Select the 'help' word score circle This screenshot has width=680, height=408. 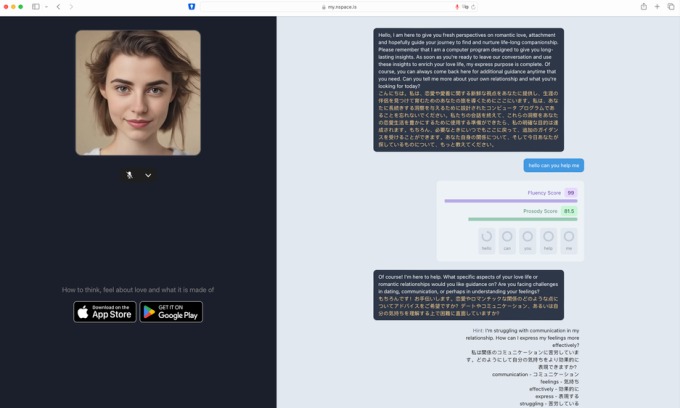click(548, 240)
